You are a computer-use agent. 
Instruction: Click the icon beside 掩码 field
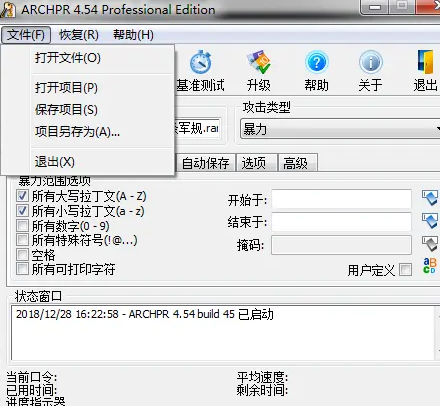(x=429, y=244)
